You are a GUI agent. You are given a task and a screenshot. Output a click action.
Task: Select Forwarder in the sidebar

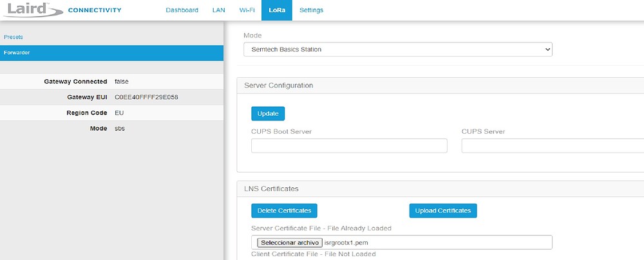[x=17, y=53]
